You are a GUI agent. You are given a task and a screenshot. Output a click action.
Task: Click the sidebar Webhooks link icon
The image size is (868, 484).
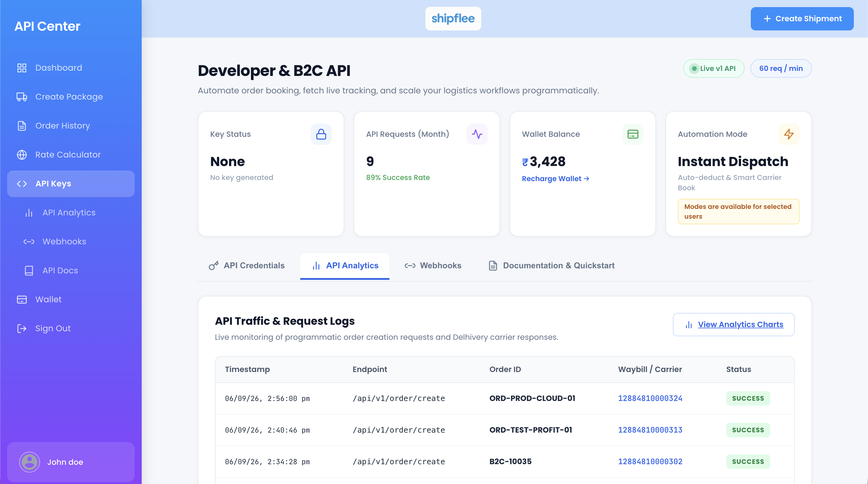click(x=29, y=242)
